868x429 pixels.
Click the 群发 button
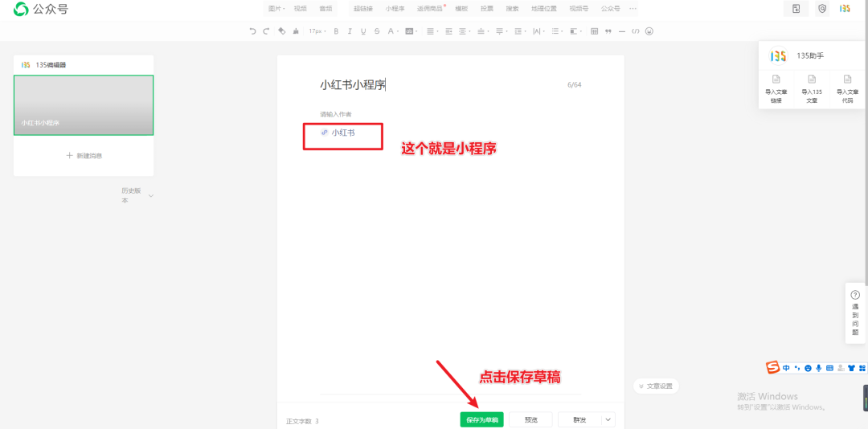[579, 419]
